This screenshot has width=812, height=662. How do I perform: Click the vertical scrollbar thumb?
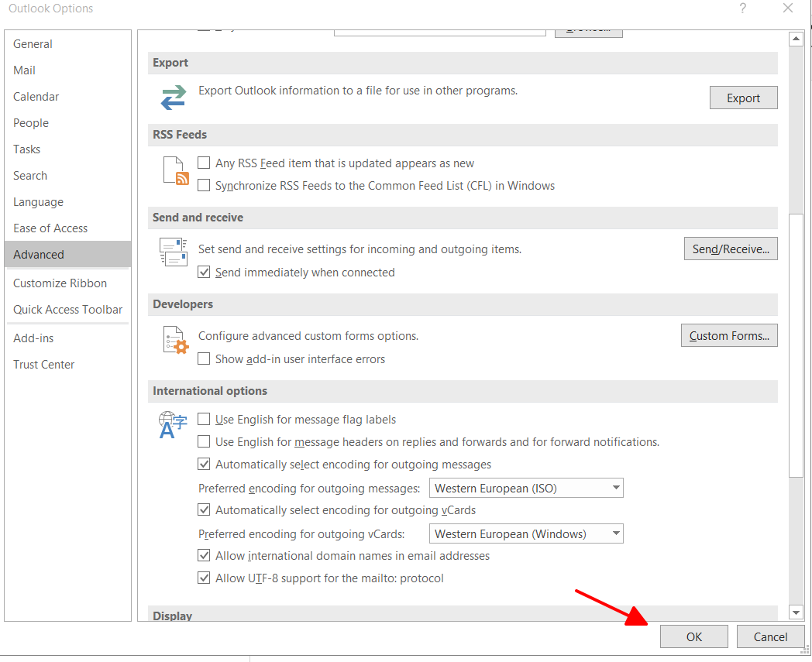(796, 345)
